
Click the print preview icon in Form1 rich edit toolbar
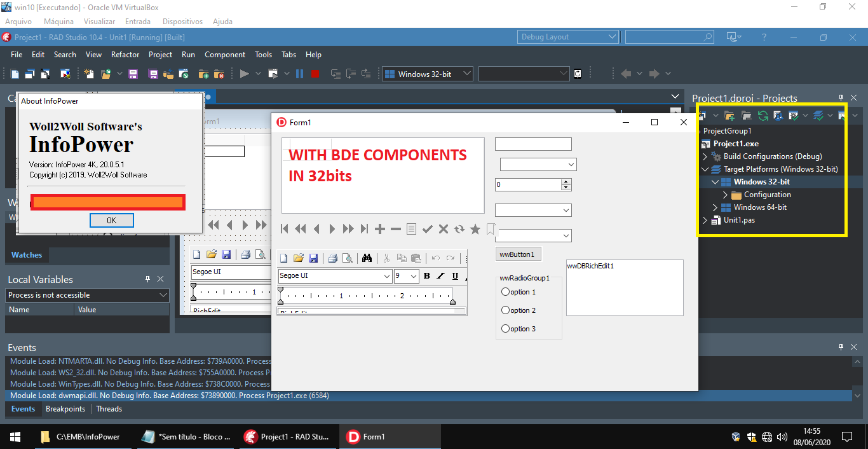tap(347, 258)
